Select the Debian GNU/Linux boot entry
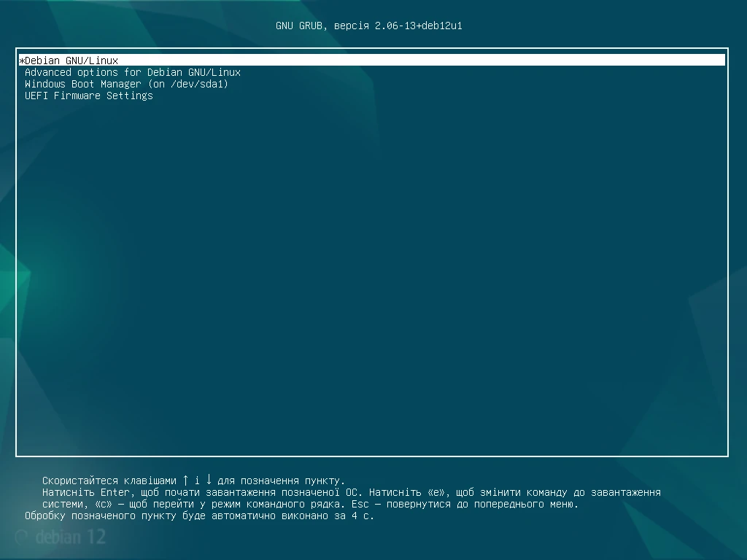The width and height of the screenshot is (747, 560). [372, 61]
